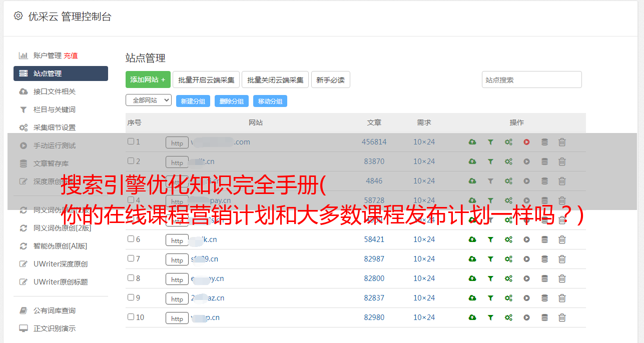Toggle the checkbox for site 10
Viewport: 644px width, 343px height.
[x=131, y=317]
